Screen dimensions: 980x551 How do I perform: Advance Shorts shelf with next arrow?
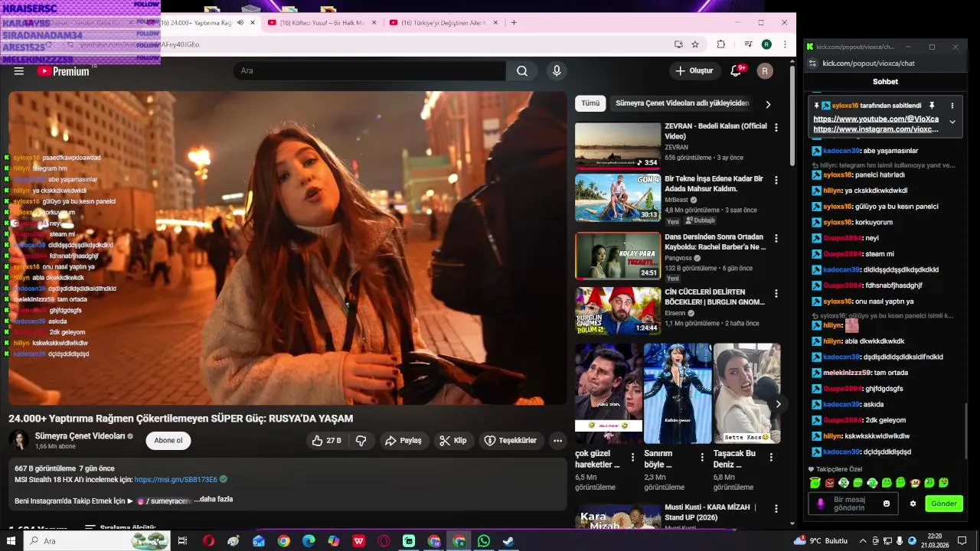778,404
